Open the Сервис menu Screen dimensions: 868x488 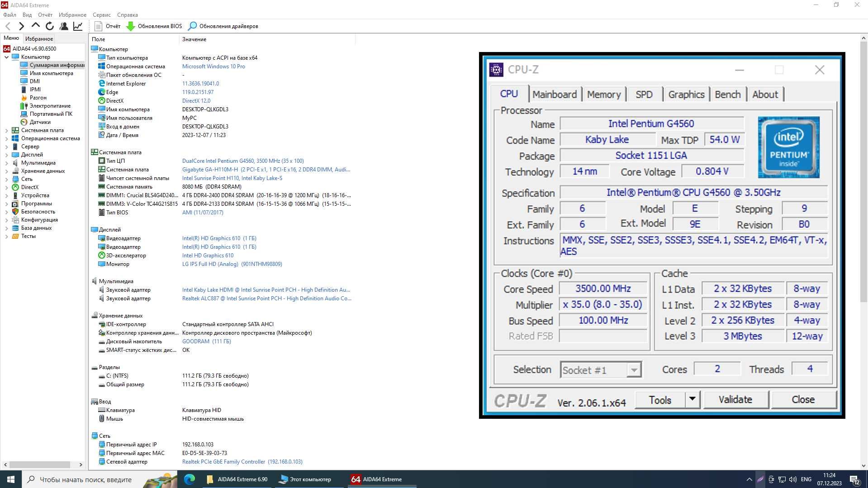(x=102, y=15)
